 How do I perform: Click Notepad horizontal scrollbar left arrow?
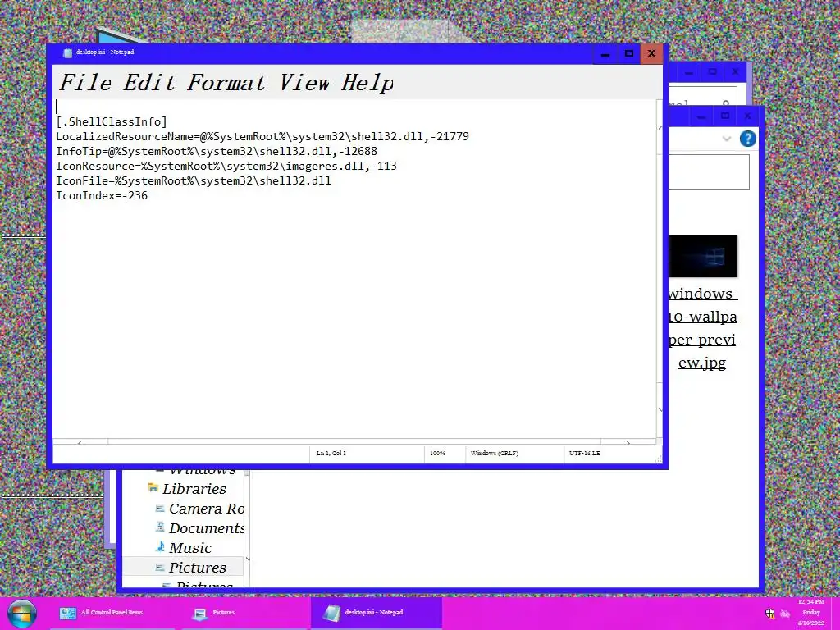point(80,442)
